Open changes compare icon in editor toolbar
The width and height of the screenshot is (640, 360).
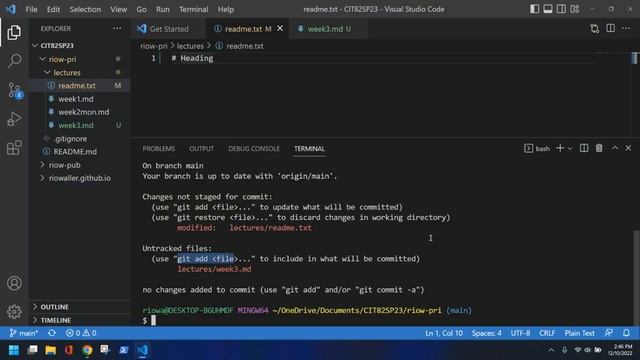[x=594, y=29]
